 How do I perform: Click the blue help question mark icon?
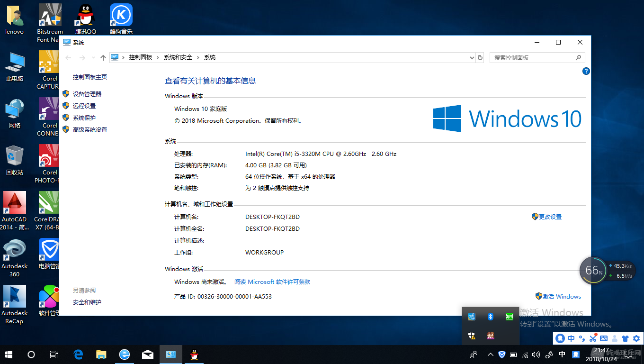[586, 71]
